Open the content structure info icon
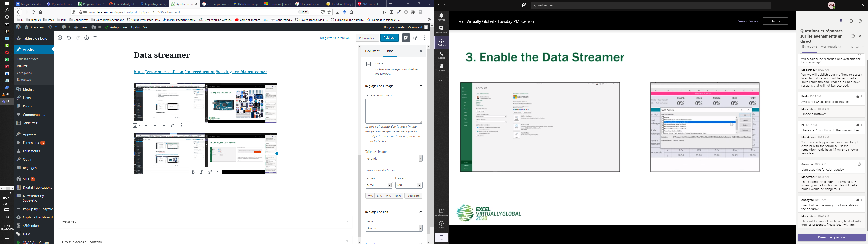868x244 pixels. tap(87, 38)
